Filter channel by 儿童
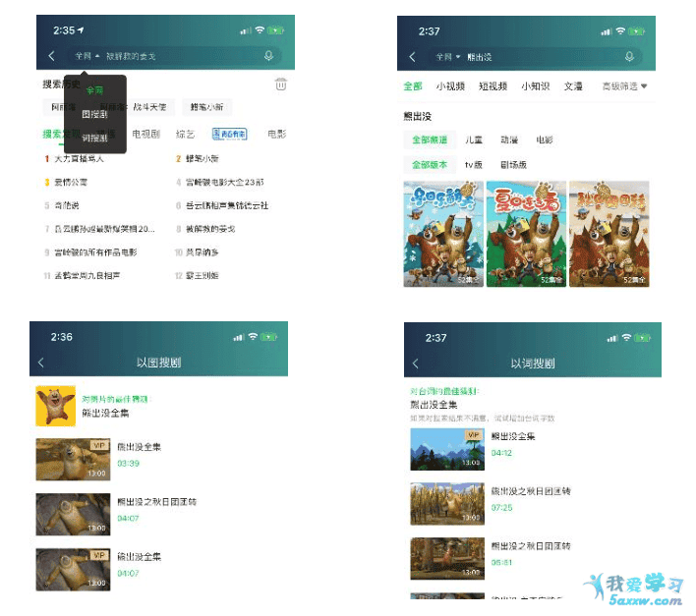696x616 pixels. point(474,140)
